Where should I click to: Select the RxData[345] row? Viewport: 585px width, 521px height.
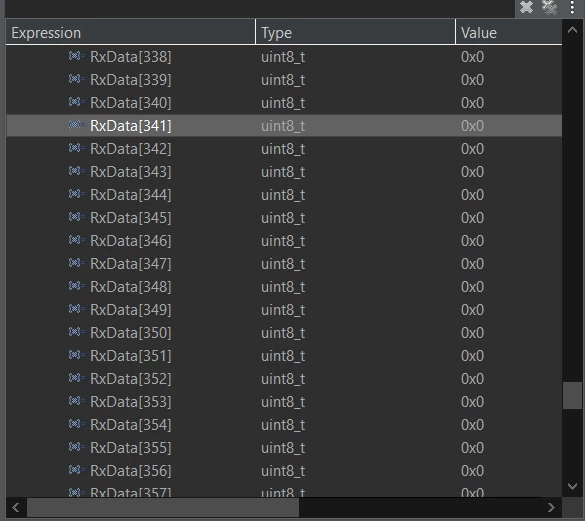click(x=284, y=218)
